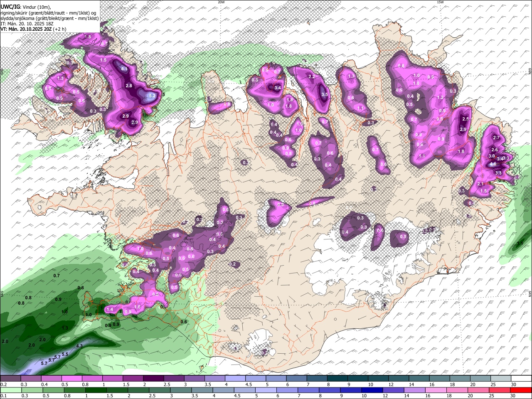Click the 25–30 crimson swatch in lower legend

coord(500,390)
